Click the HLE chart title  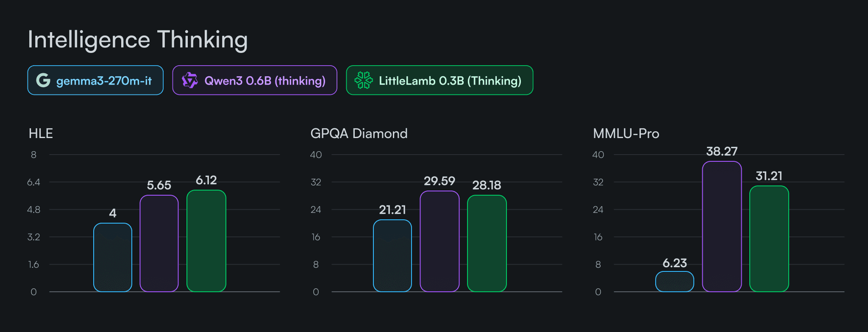pos(41,133)
